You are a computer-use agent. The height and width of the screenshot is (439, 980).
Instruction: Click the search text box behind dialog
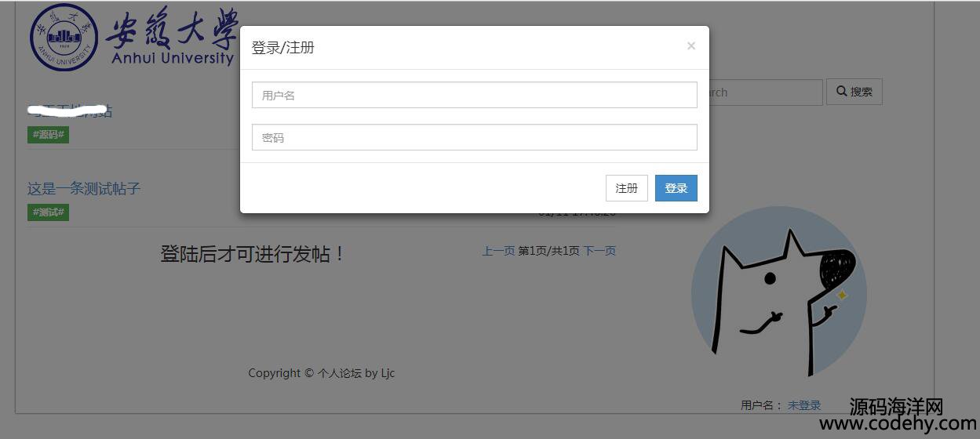tap(765, 93)
